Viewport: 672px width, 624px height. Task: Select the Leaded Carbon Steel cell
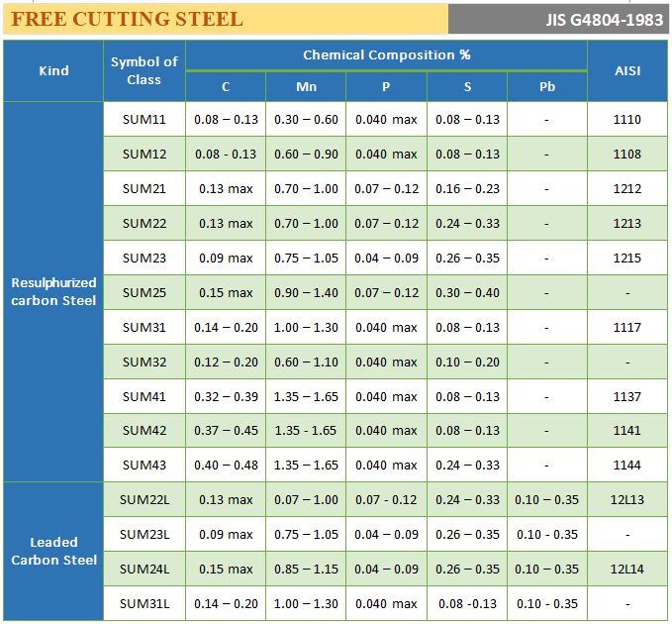tap(53, 551)
